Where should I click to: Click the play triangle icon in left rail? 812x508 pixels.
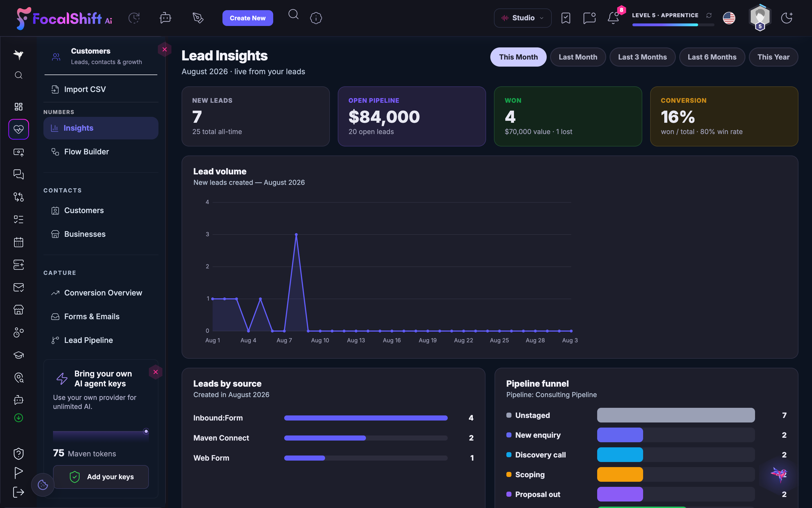(19, 473)
